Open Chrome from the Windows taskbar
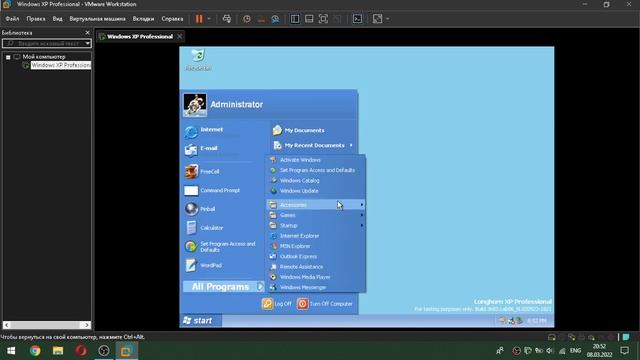Screen dimensions: 640x360 point(35,350)
